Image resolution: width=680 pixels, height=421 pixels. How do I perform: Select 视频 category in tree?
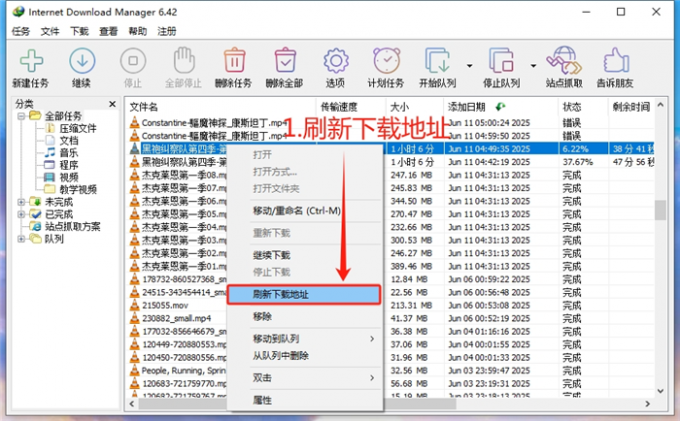(x=69, y=177)
